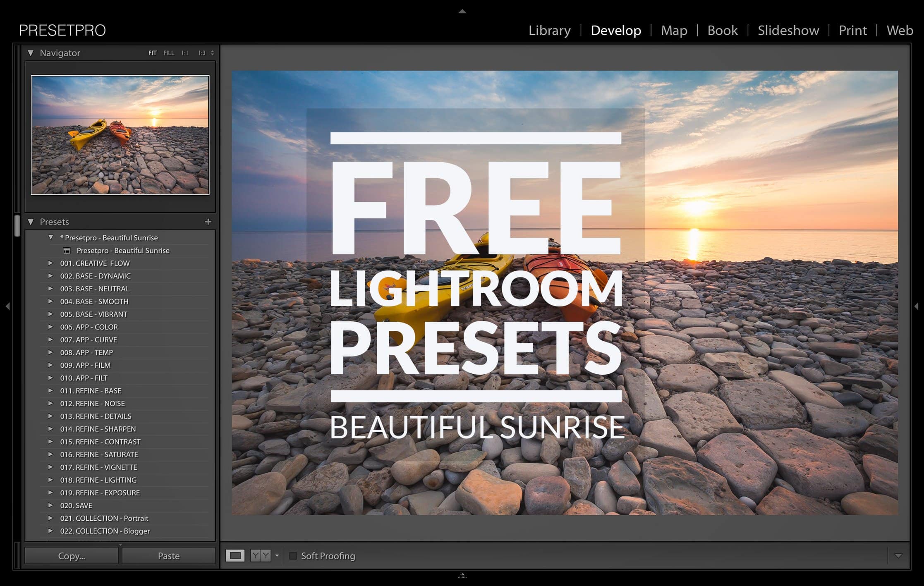924x586 pixels.
Task: Click the Copy... button
Action: (x=71, y=556)
